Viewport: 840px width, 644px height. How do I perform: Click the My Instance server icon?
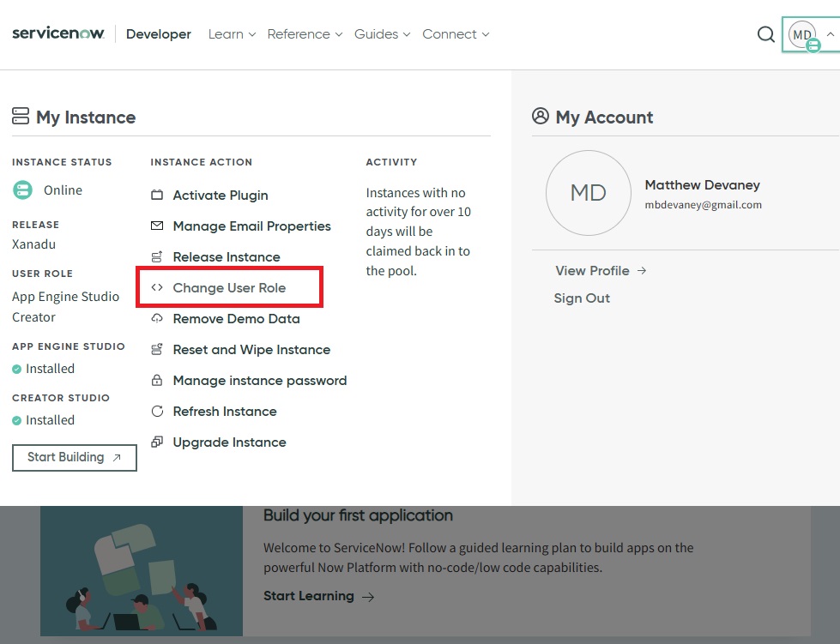pos(21,116)
